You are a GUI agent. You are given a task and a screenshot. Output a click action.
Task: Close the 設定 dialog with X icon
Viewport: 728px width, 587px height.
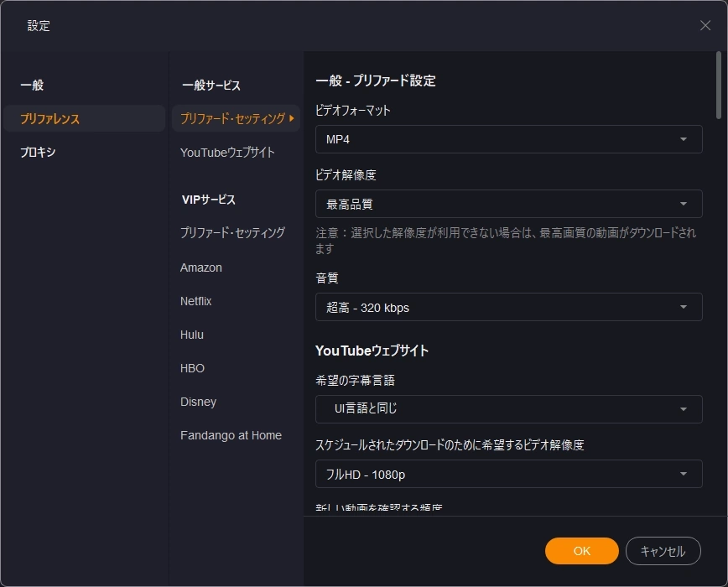coord(705,25)
